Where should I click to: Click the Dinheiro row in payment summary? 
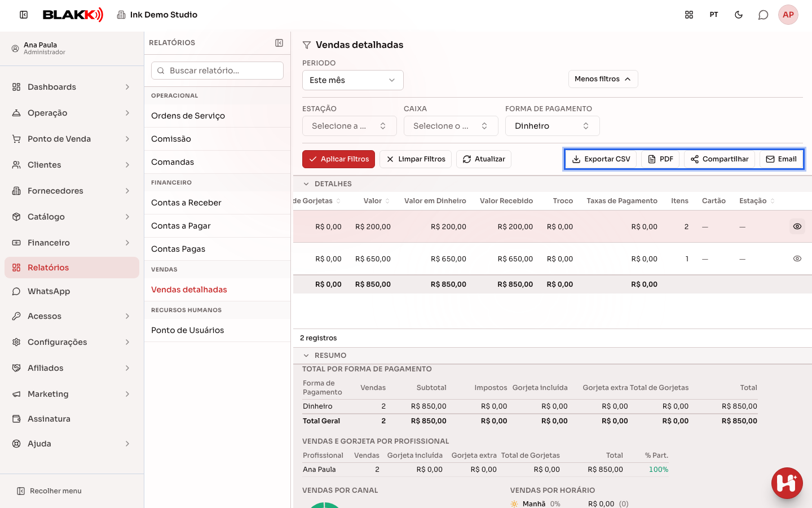point(530,406)
